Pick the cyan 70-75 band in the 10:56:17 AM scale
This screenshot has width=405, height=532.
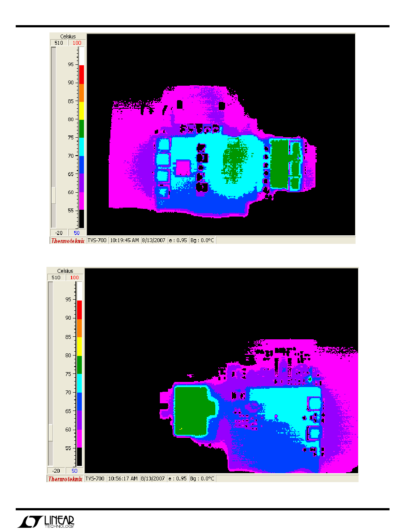(x=79, y=383)
